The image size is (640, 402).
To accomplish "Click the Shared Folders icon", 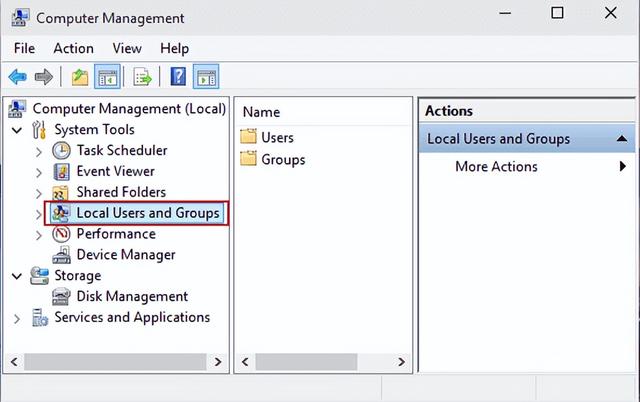I will pos(60,193).
